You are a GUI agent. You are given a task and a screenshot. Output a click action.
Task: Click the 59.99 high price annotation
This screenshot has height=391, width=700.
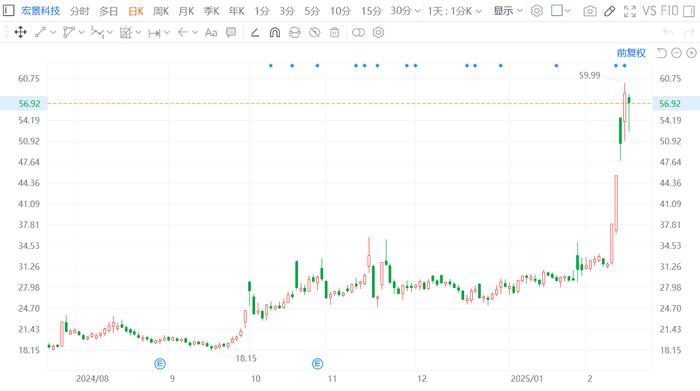tap(589, 75)
